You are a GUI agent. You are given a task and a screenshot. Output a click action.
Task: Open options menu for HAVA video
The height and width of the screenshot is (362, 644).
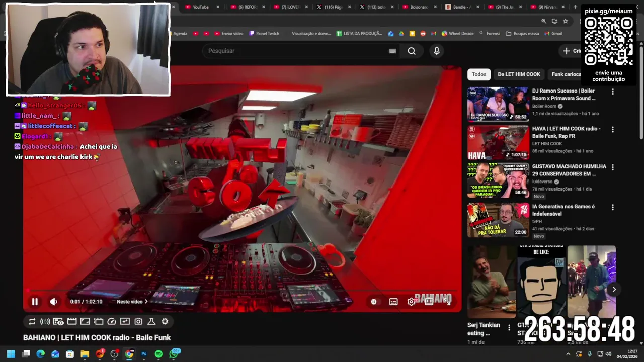[612, 129]
